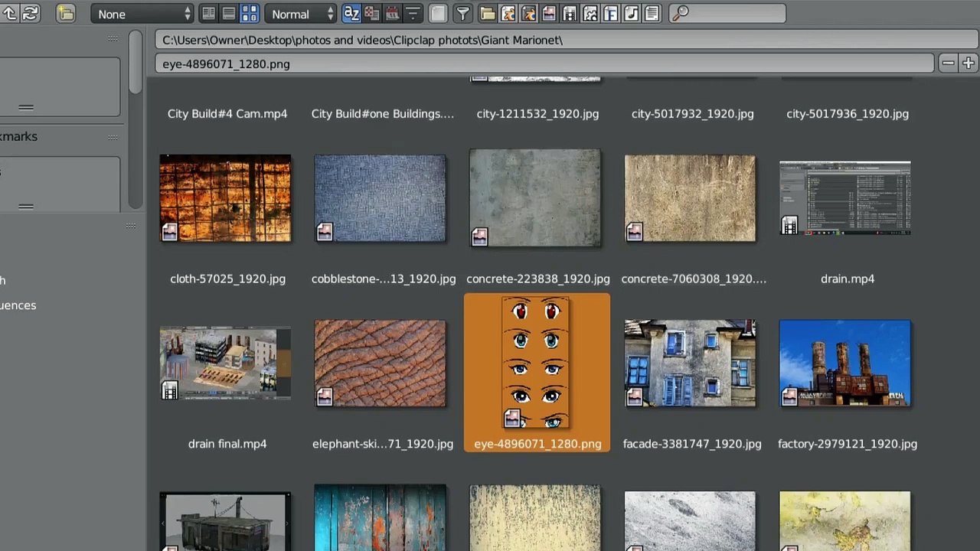Sort files by size
The image size is (980, 551).
(x=412, y=14)
